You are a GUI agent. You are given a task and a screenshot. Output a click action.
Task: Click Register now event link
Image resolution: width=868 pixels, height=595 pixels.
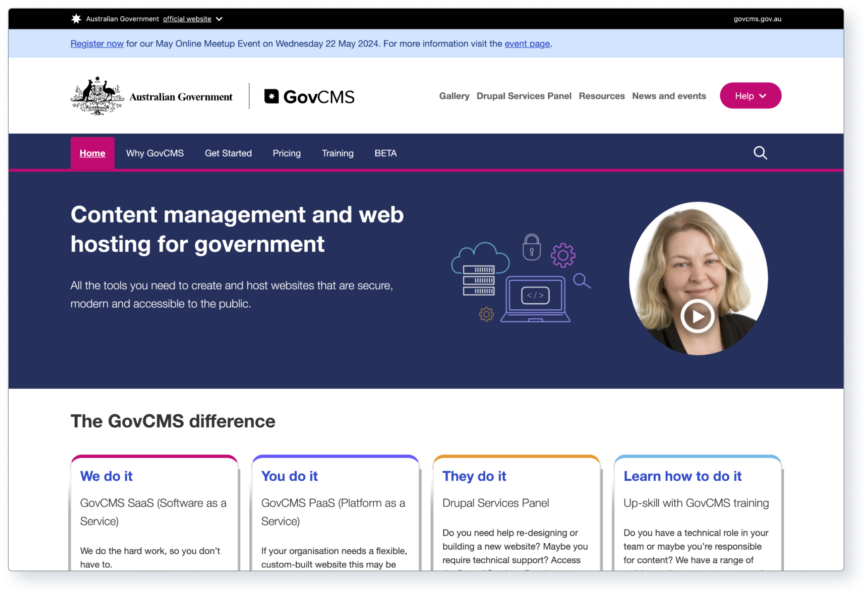click(97, 43)
